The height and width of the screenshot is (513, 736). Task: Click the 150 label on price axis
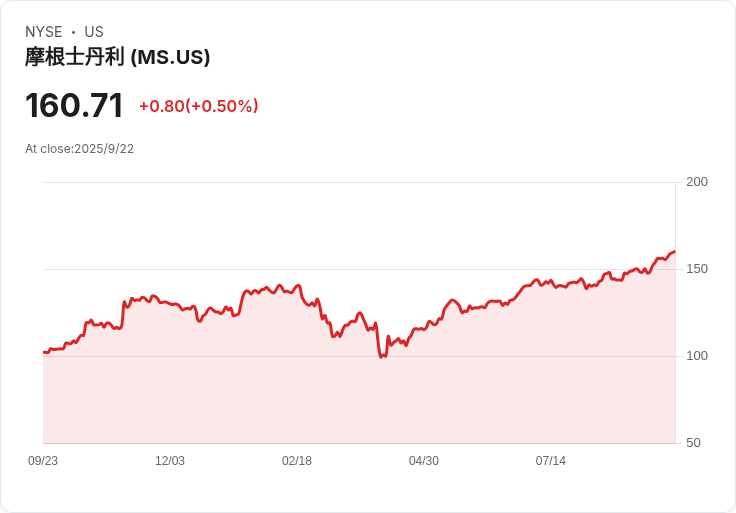tap(697, 269)
